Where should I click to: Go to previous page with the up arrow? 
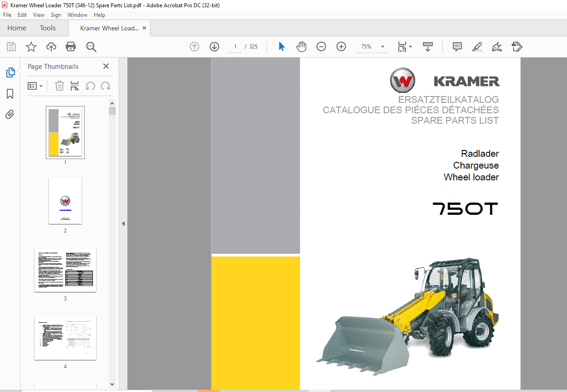point(194,47)
